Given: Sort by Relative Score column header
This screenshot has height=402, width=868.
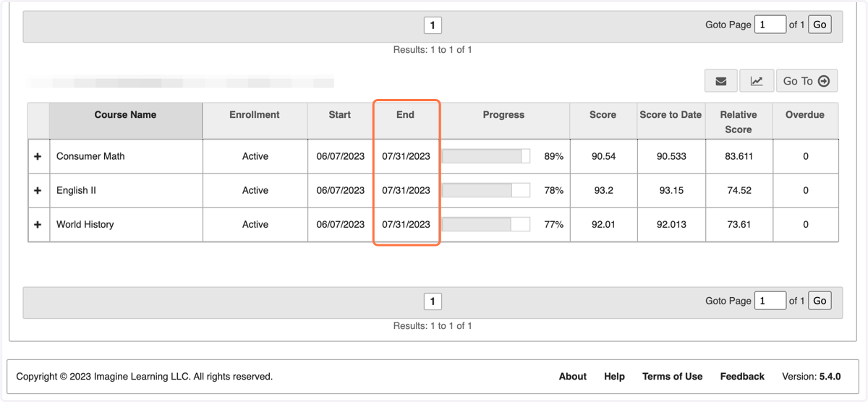Looking at the screenshot, I should (x=739, y=120).
